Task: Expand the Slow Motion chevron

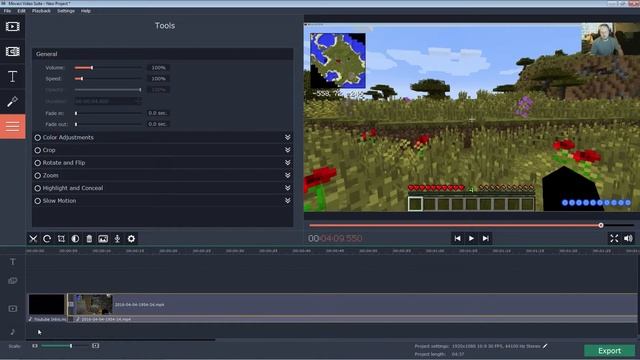Action: coord(287,200)
